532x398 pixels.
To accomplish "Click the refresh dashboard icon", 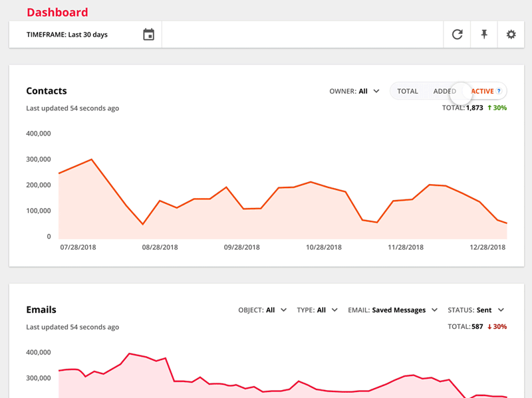I will tap(457, 34).
